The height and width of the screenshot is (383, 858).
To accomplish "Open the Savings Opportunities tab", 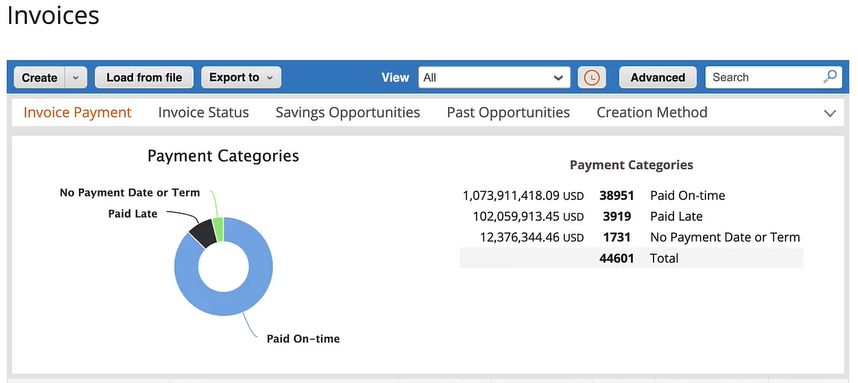I will tap(348, 113).
